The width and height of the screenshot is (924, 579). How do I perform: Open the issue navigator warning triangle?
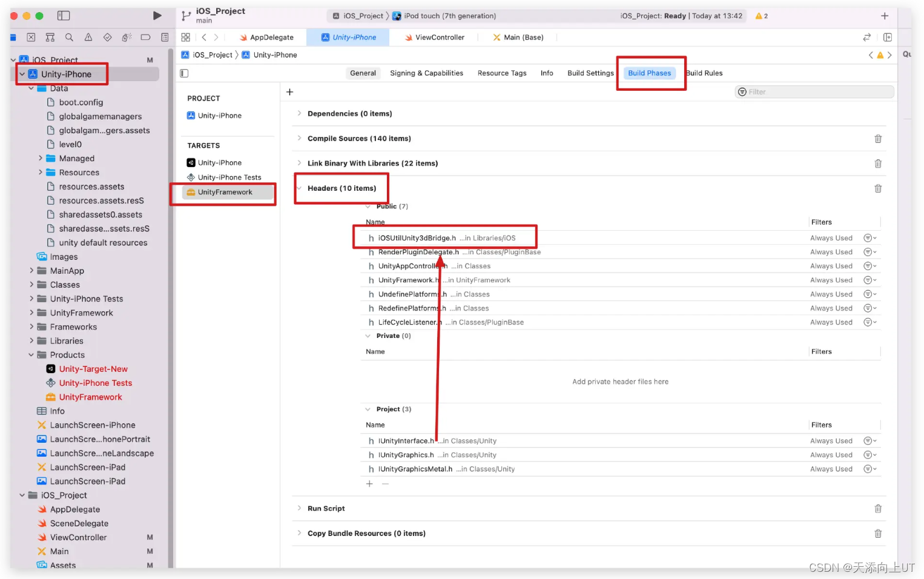click(88, 38)
